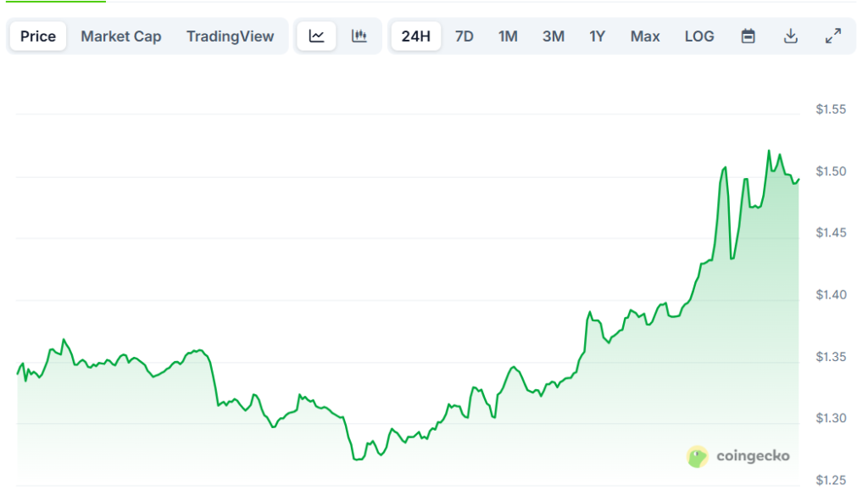Viewport: 868px width, 501px height.
Task: Select the 24H time range
Action: (415, 36)
